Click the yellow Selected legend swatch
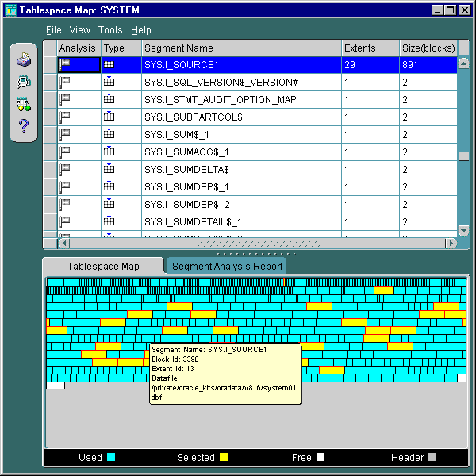 pyautogui.click(x=224, y=457)
